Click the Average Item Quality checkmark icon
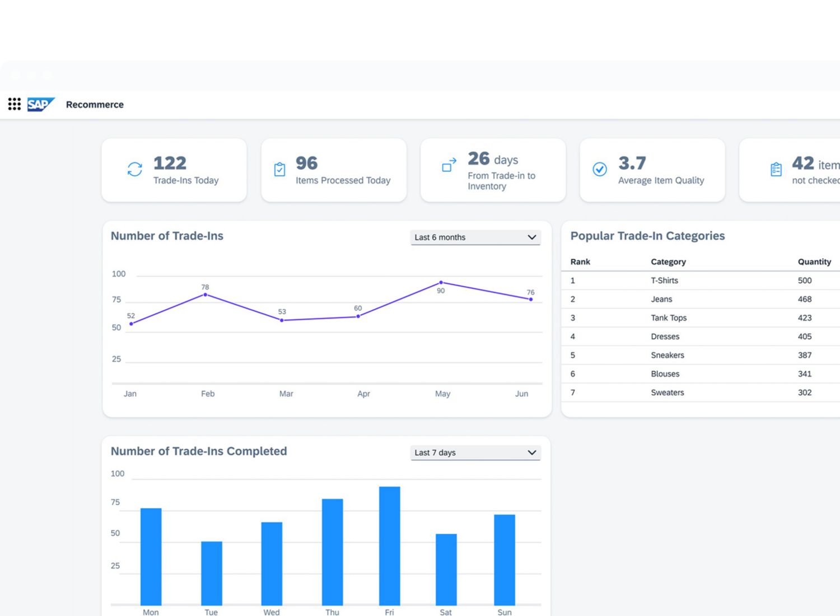Image resolution: width=840 pixels, height=616 pixels. click(600, 169)
